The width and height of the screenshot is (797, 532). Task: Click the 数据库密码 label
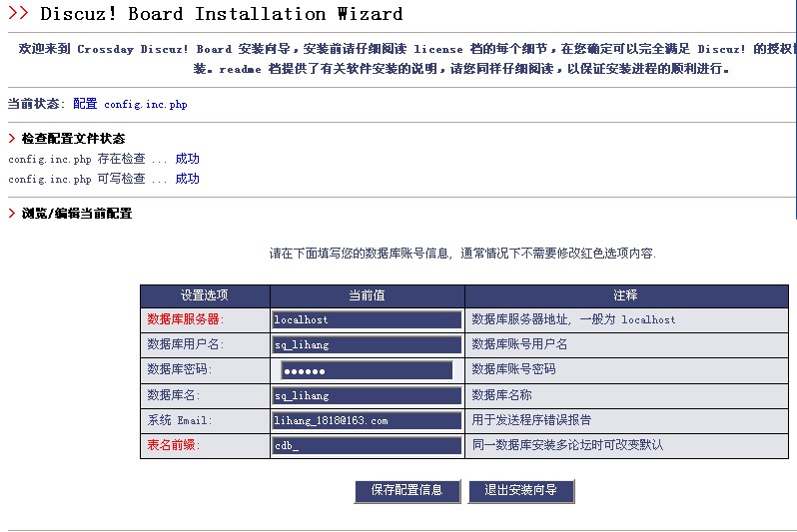(179, 369)
